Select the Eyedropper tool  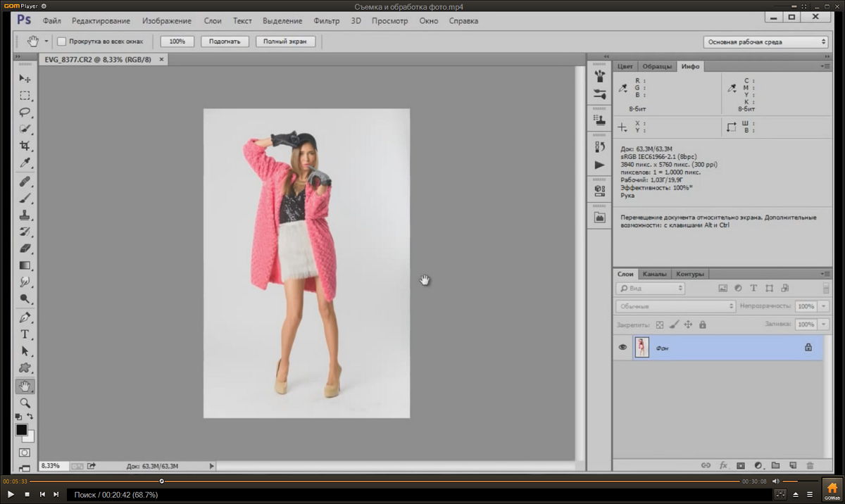coord(25,163)
